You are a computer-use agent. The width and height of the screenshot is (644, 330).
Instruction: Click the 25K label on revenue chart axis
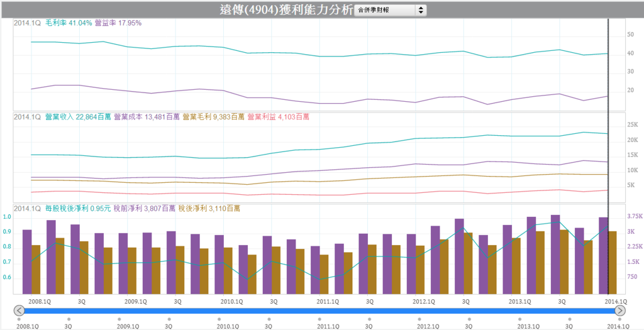[x=633, y=125]
